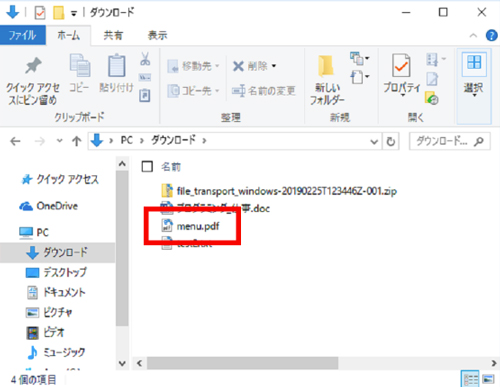
Task: Toggle the select-all checkbox by 名前
Action: click(147, 167)
